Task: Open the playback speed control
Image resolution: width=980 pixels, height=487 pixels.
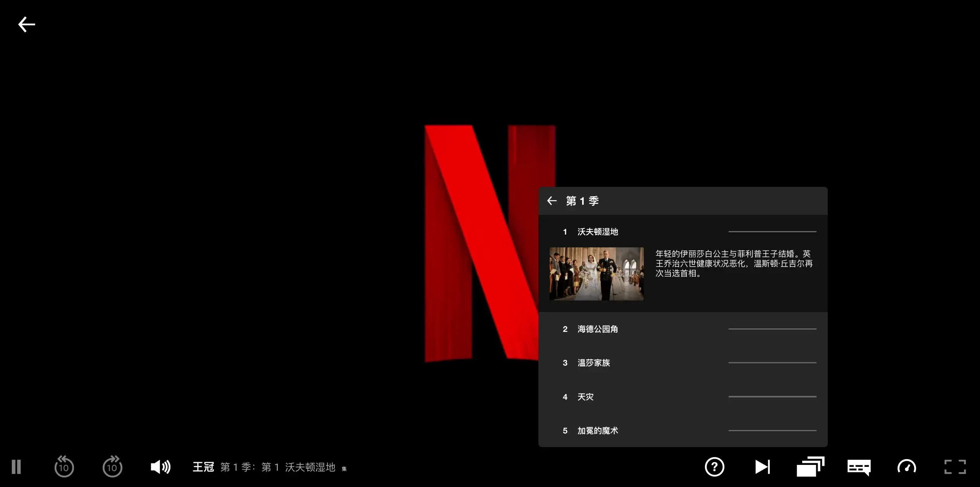Action: [907, 466]
